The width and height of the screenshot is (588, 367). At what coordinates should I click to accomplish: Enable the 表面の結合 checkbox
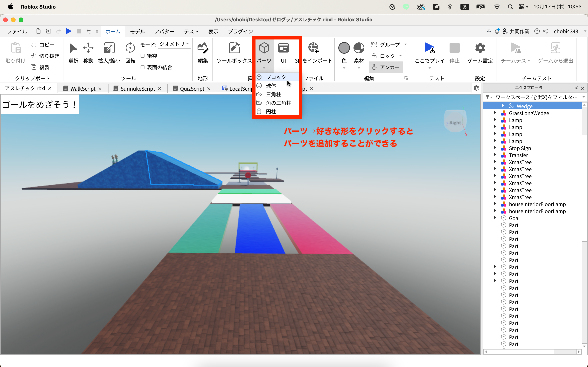(143, 67)
